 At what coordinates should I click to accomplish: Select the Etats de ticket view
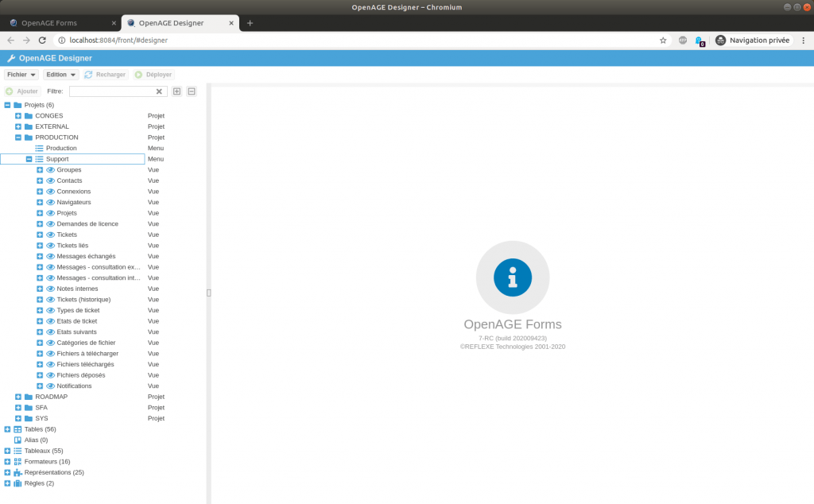(x=77, y=321)
